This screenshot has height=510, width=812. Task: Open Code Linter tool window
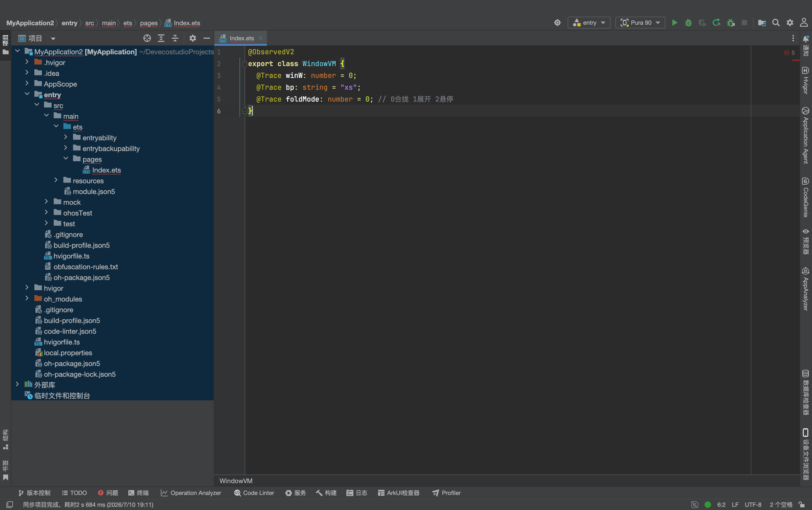point(254,493)
